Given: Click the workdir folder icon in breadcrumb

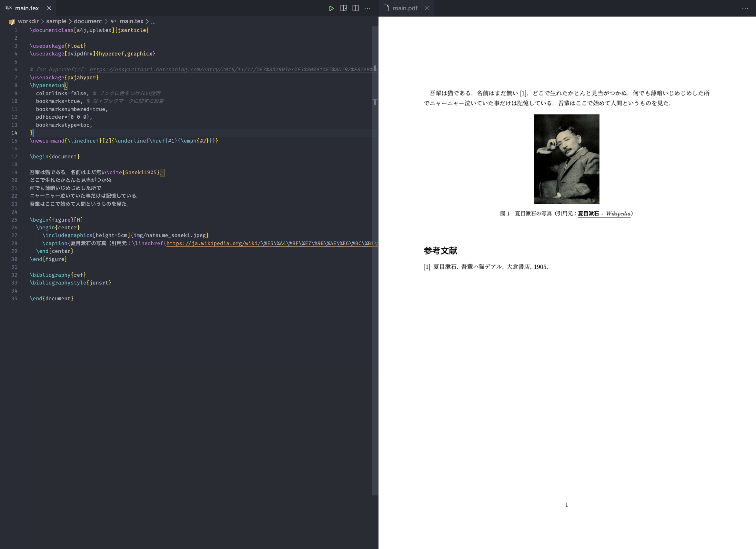Looking at the screenshot, I should pyautogui.click(x=12, y=22).
